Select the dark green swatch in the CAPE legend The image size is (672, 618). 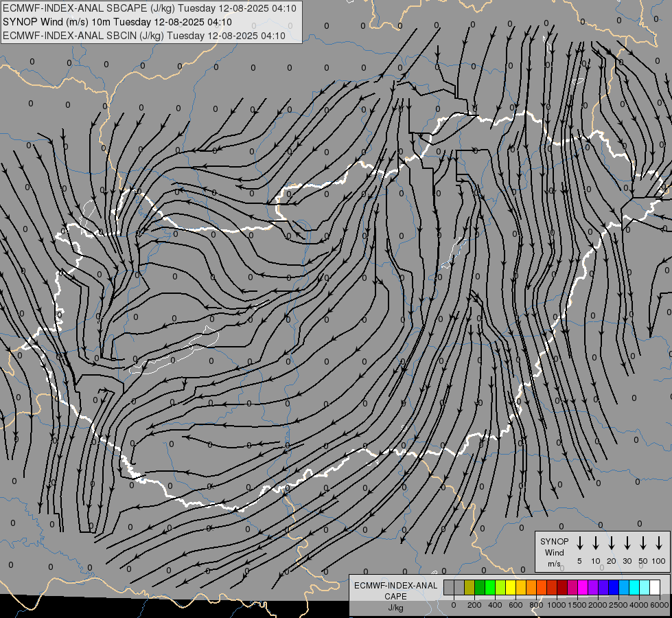[x=480, y=587]
